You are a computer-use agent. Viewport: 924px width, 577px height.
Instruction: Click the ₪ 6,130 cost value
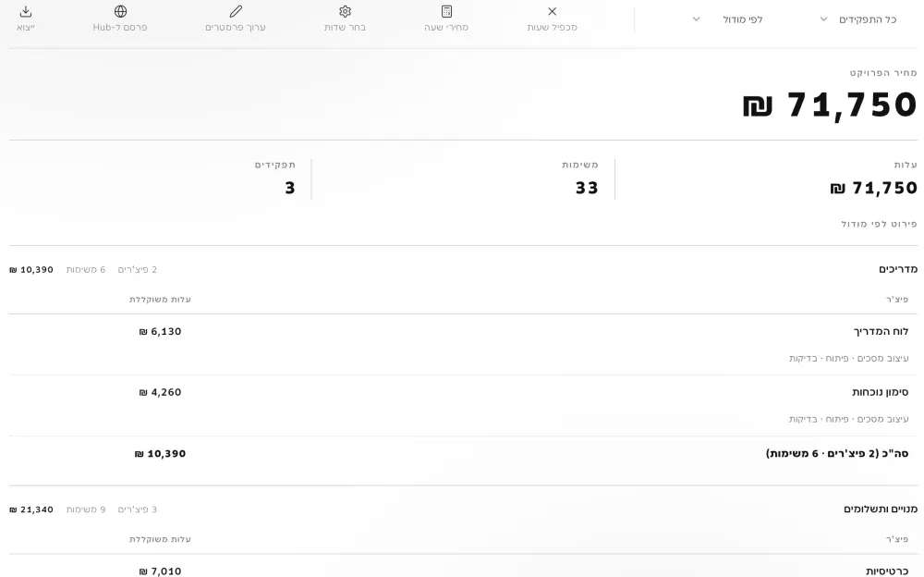tap(160, 332)
